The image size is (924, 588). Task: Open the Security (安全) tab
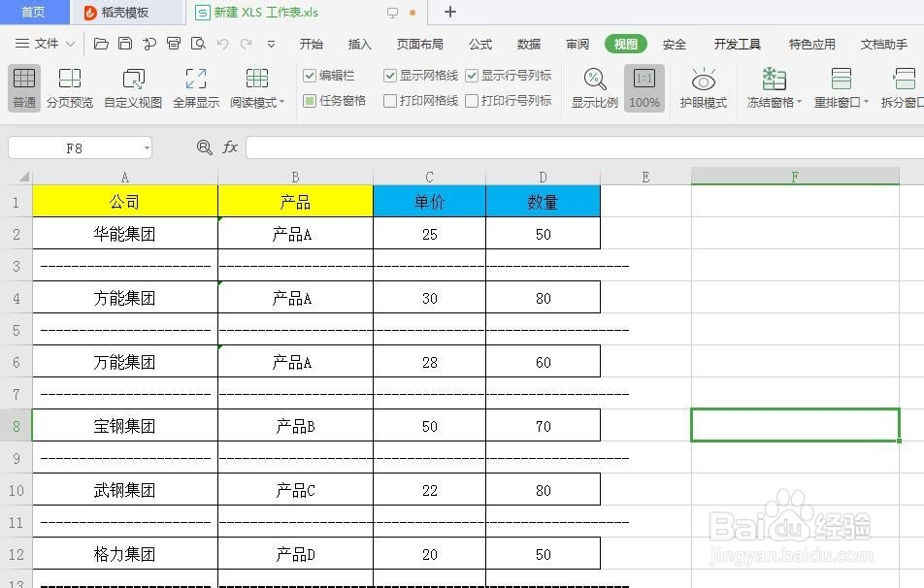click(675, 45)
